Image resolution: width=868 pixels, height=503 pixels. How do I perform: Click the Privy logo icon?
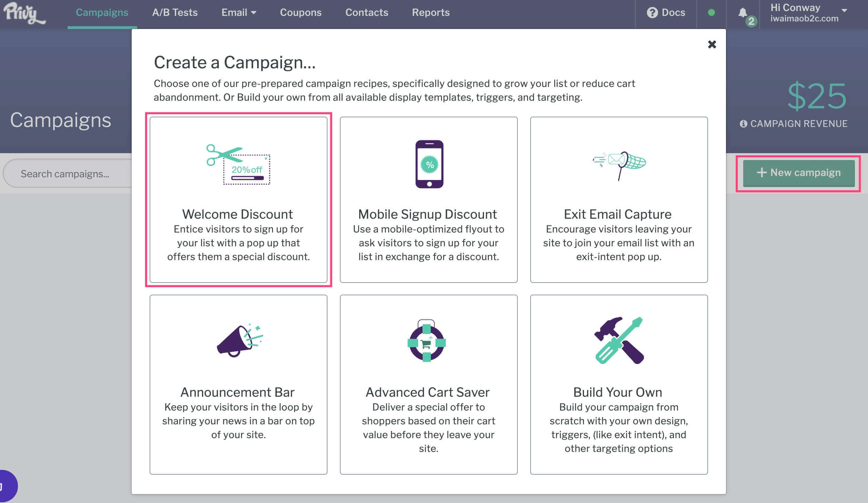24,13
